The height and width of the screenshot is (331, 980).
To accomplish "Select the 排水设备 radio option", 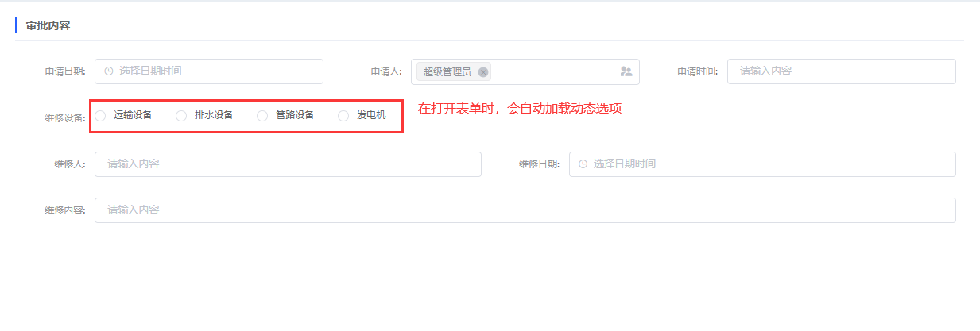I will click(181, 116).
